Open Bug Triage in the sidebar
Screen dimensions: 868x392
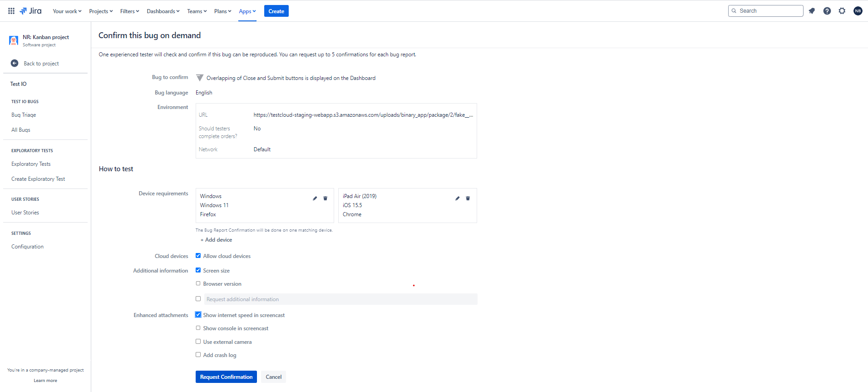coord(24,115)
